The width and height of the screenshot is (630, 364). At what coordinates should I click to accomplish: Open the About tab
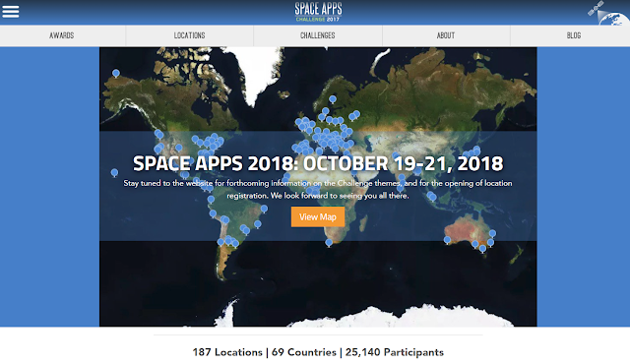tap(446, 35)
